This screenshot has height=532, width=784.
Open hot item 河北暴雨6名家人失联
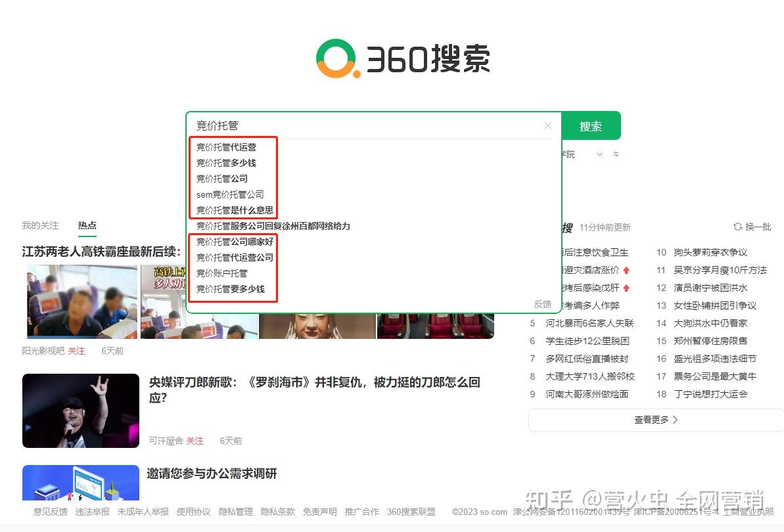coord(589,323)
